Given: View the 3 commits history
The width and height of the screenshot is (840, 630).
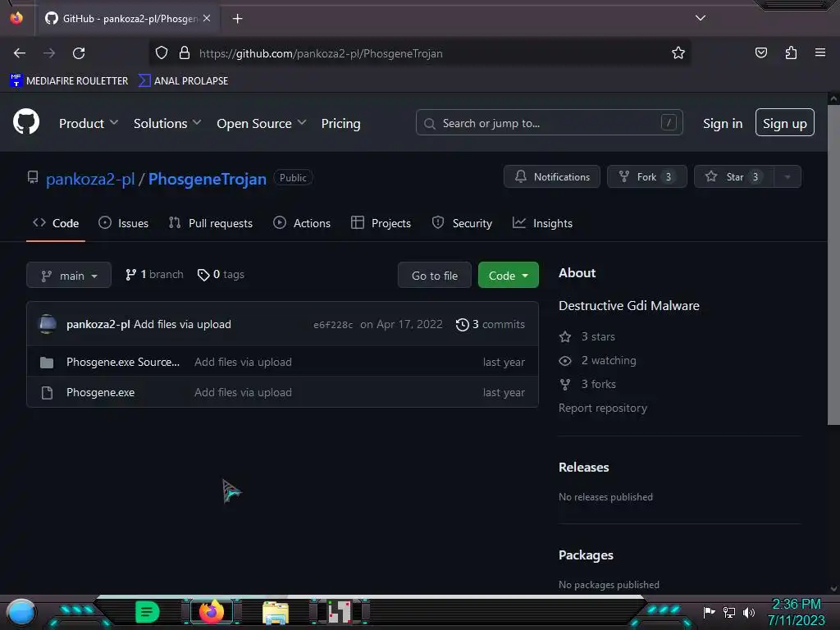Looking at the screenshot, I should point(491,324).
